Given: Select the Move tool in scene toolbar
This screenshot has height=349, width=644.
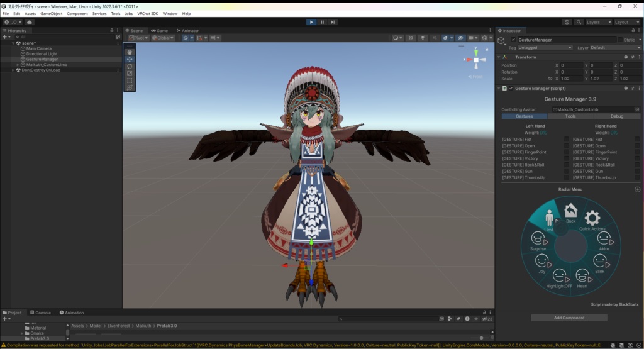Looking at the screenshot, I should pyautogui.click(x=130, y=59).
